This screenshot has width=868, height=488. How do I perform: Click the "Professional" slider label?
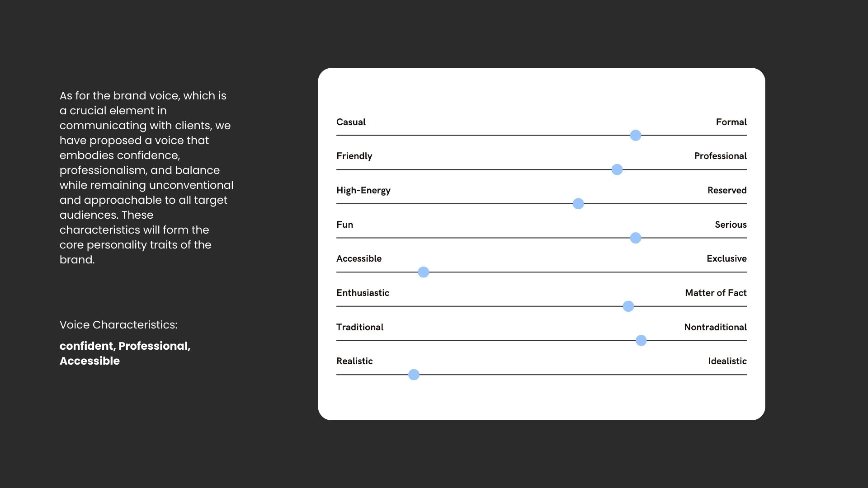(x=720, y=156)
